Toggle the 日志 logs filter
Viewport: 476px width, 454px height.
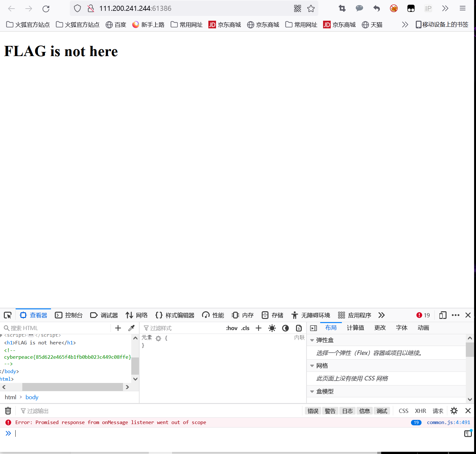(x=348, y=411)
